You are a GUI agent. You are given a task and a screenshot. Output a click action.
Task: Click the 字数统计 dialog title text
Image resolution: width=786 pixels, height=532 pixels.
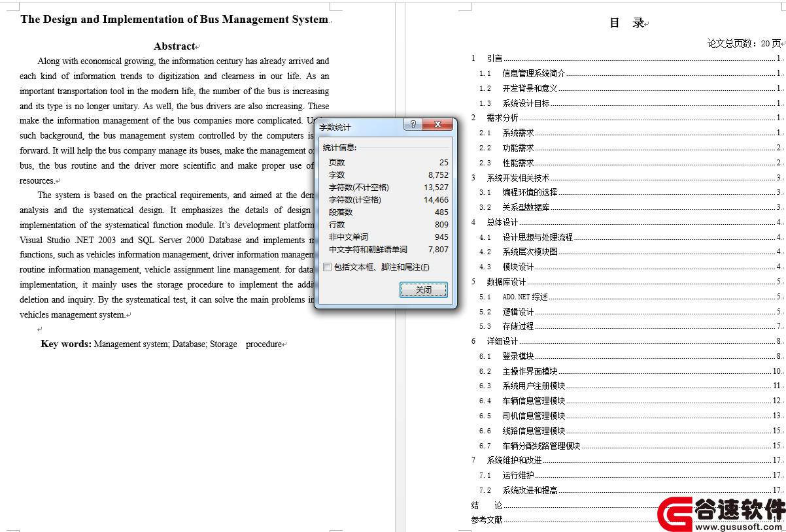point(335,127)
